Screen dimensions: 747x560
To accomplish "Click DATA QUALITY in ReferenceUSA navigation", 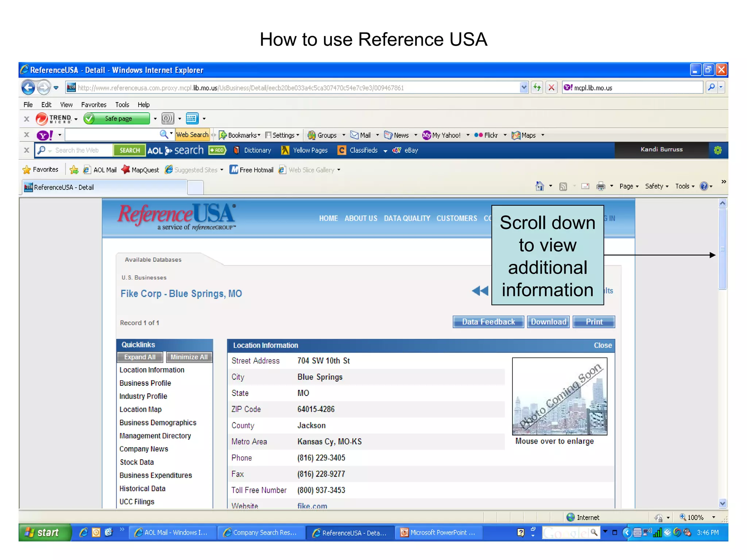I will [407, 218].
